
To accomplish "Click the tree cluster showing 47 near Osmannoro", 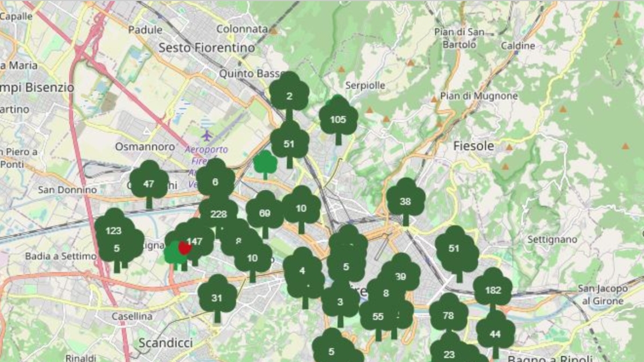I will (149, 184).
